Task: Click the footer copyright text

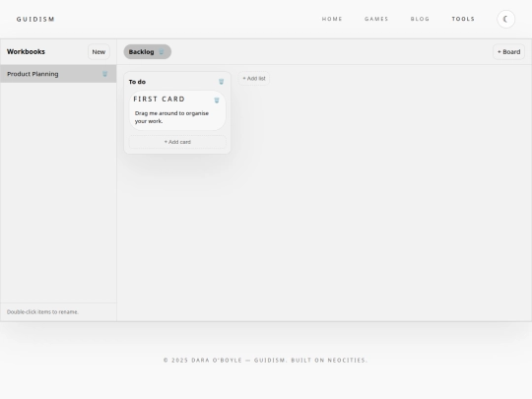Action: pyautogui.click(x=266, y=360)
